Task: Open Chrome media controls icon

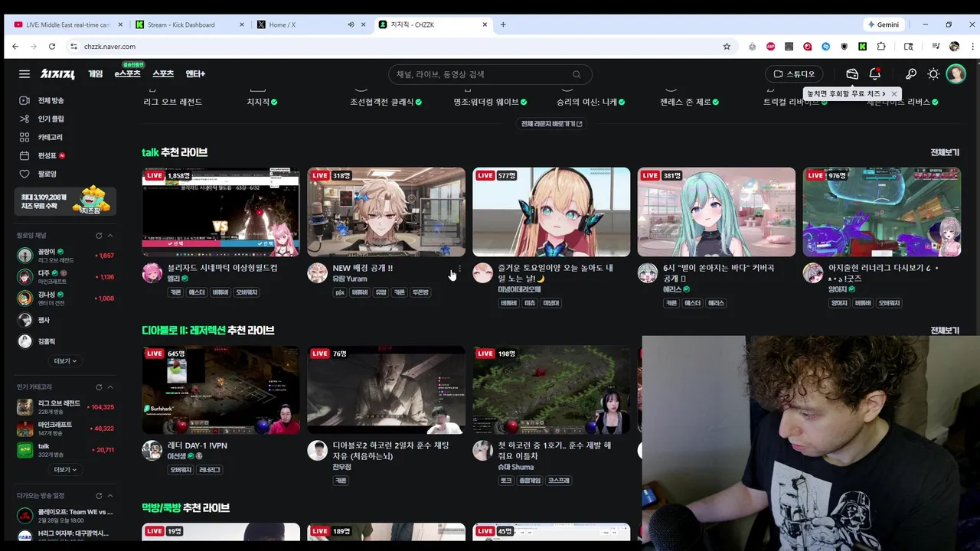Action: [x=936, y=46]
